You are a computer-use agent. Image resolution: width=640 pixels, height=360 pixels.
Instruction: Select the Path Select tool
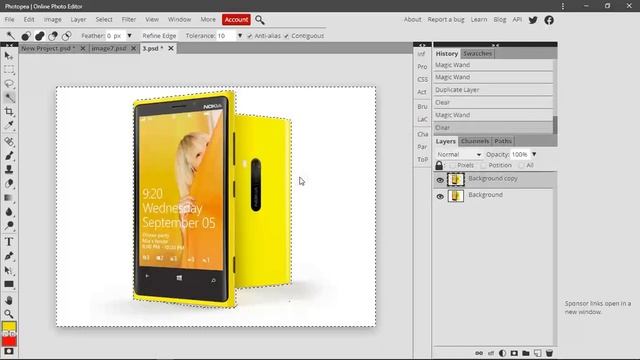point(9,270)
